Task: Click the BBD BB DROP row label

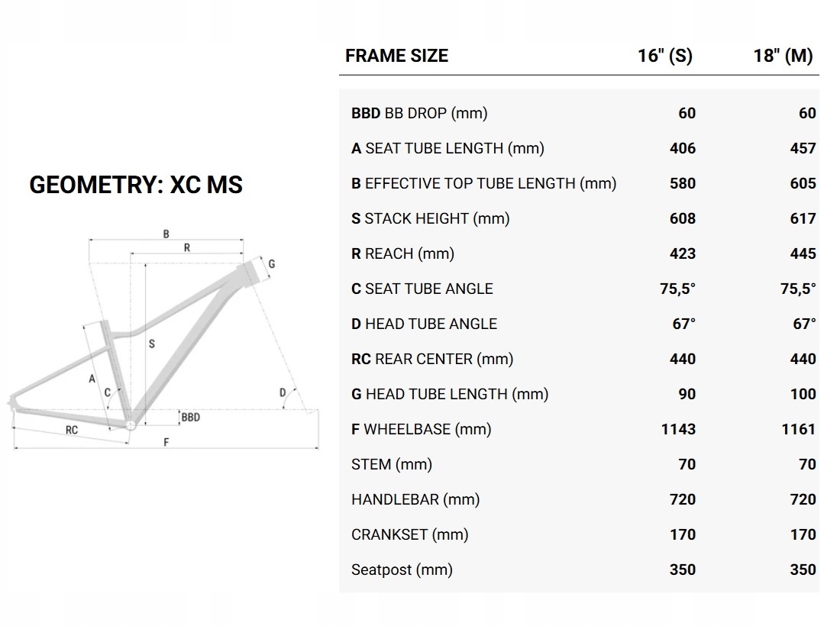Action: tap(418, 113)
